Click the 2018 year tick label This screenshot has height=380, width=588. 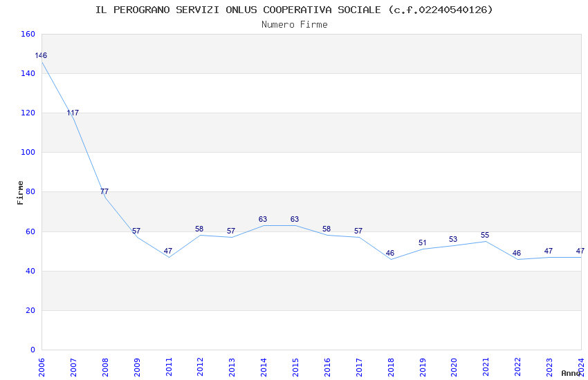click(x=390, y=368)
